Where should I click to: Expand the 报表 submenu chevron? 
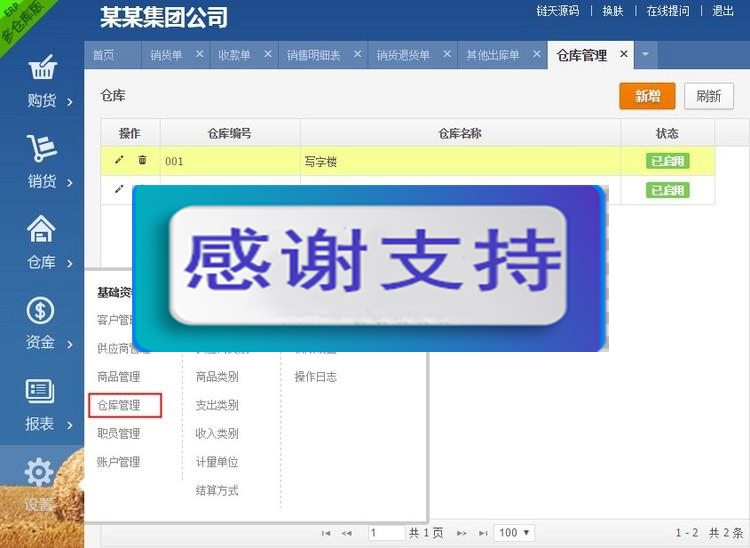(x=70, y=425)
